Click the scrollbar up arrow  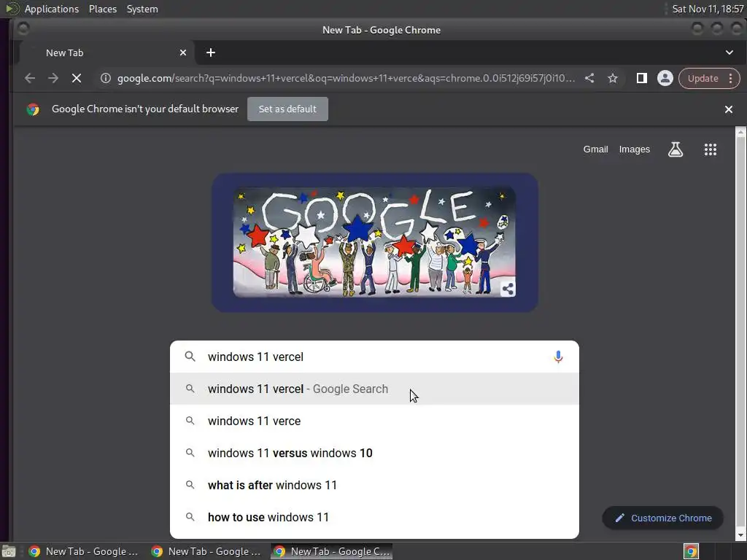pyautogui.click(x=740, y=133)
